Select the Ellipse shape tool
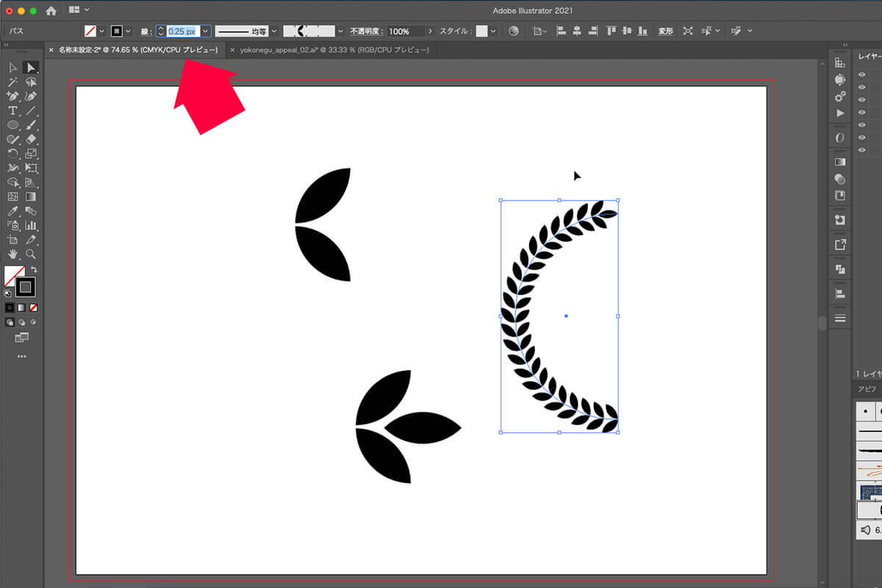882x588 pixels. click(x=12, y=125)
